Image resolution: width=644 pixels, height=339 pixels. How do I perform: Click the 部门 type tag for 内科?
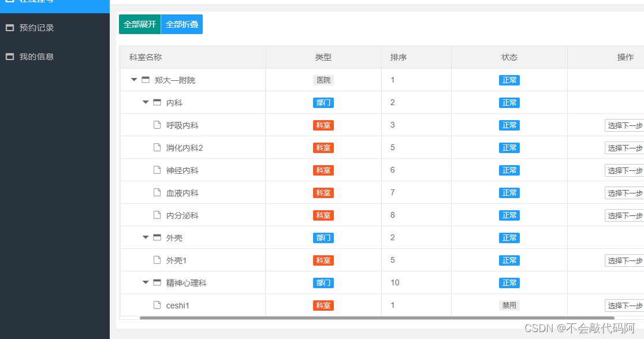[x=323, y=103]
